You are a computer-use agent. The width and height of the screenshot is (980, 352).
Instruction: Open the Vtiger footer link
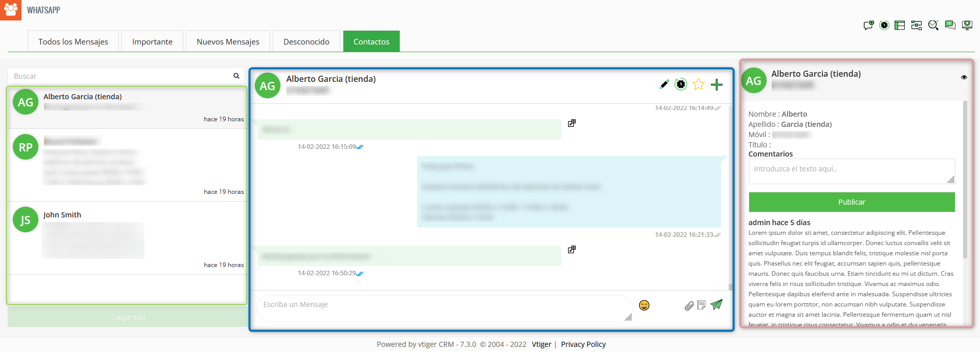coord(541,344)
